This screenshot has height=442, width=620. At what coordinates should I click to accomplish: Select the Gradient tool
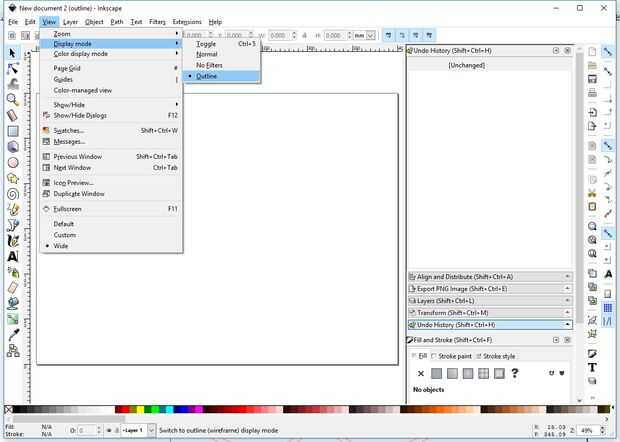13,319
